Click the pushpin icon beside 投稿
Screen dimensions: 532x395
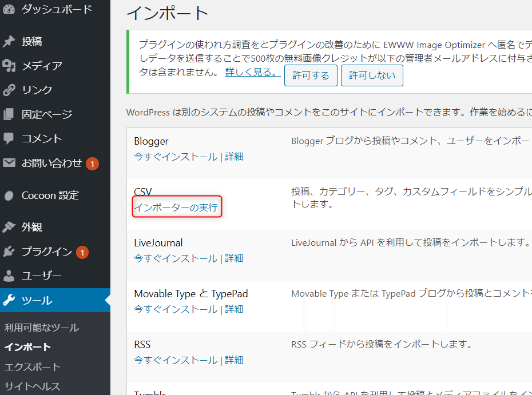coord(9,41)
